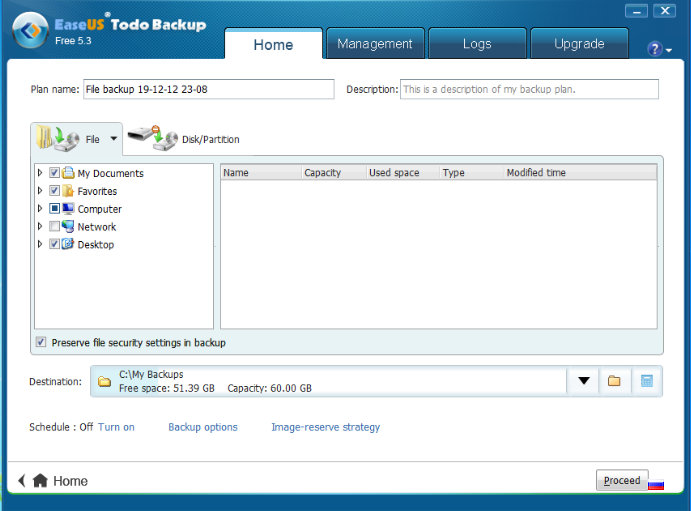Open the Image-reserve strategy link

click(326, 427)
